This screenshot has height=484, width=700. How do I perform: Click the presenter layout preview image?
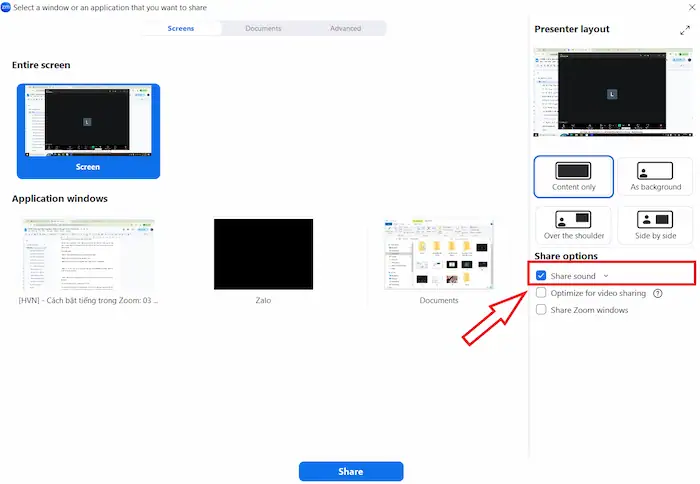(613, 92)
